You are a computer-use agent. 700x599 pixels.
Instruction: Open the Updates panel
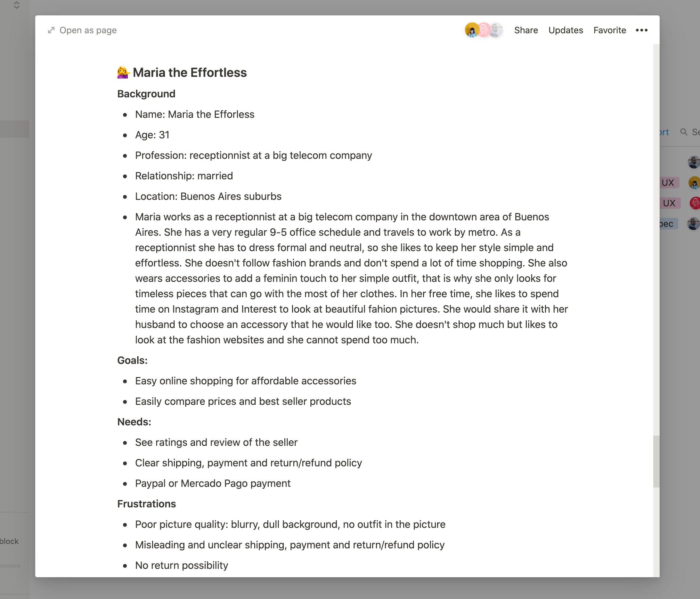tap(566, 30)
